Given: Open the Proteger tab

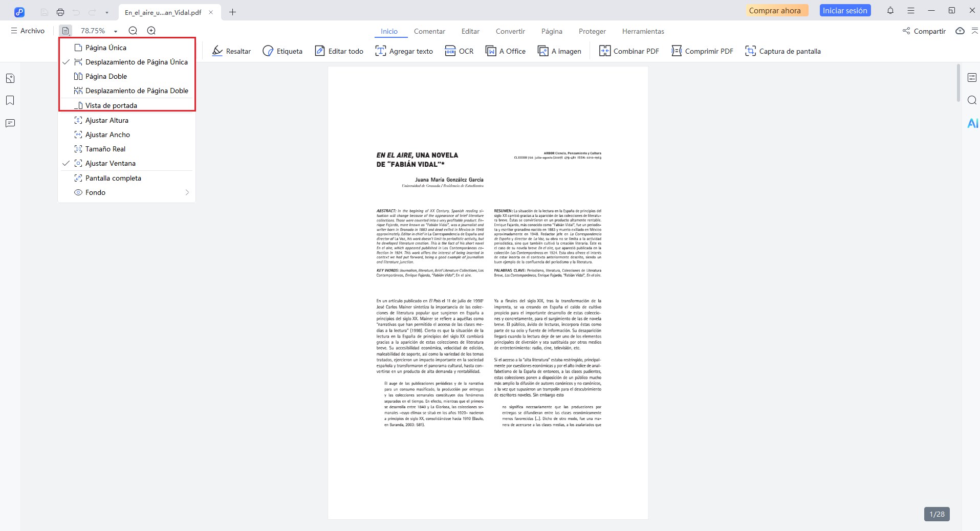Looking at the screenshot, I should point(592,31).
